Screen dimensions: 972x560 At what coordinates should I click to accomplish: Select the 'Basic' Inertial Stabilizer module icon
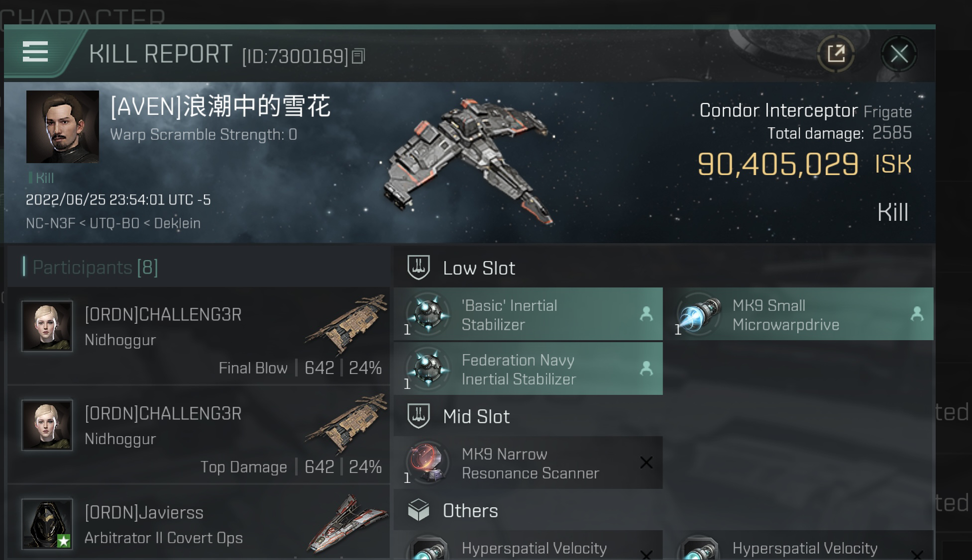tap(428, 314)
